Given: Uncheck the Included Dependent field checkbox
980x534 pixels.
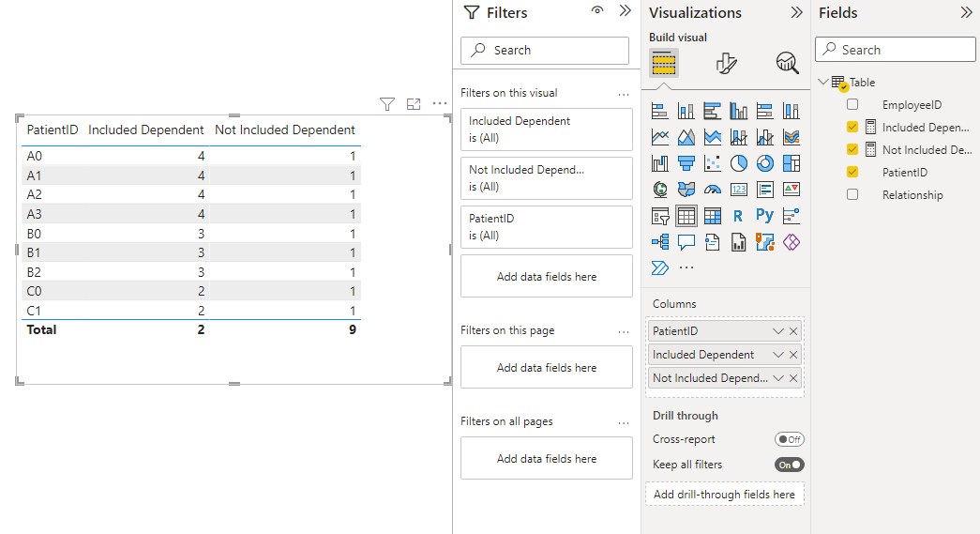Looking at the screenshot, I should (x=852, y=127).
